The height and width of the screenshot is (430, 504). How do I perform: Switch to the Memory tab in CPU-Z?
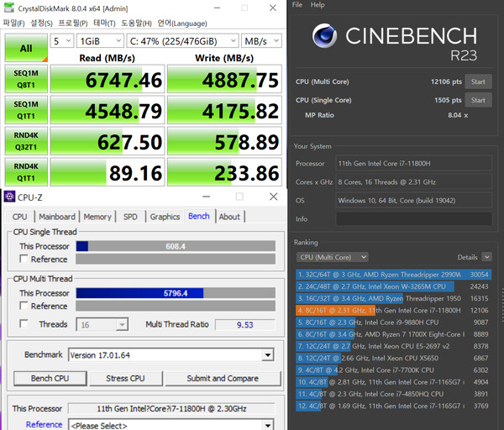97,217
